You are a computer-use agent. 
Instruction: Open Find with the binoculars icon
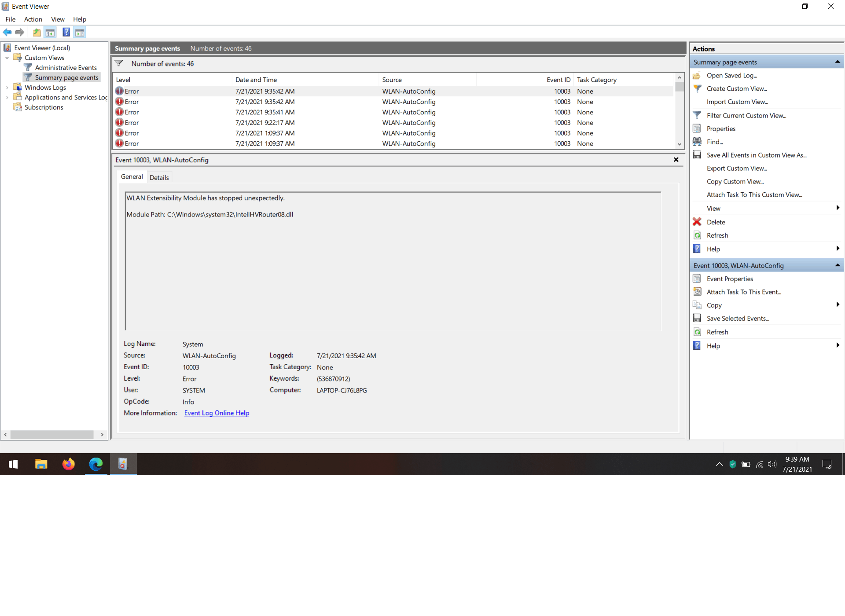click(x=697, y=142)
